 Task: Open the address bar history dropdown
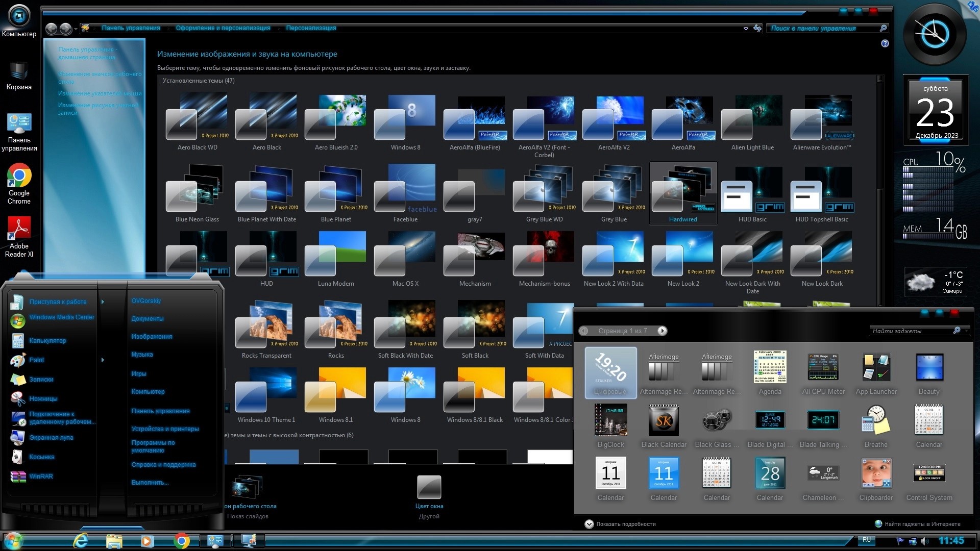click(746, 29)
